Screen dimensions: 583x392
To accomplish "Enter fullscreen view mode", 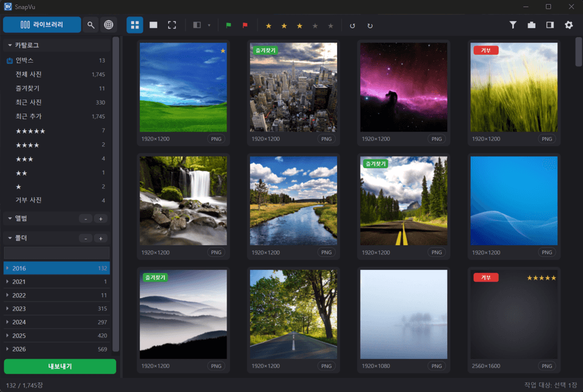I will point(172,25).
